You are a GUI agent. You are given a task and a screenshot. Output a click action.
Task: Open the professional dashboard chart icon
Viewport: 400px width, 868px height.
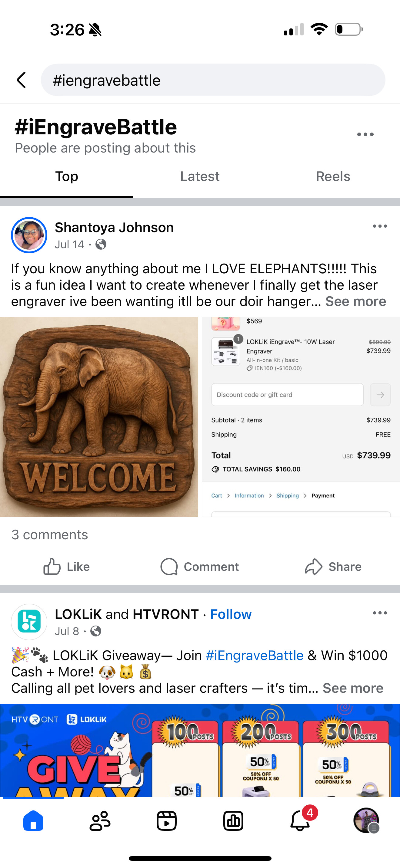(233, 821)
